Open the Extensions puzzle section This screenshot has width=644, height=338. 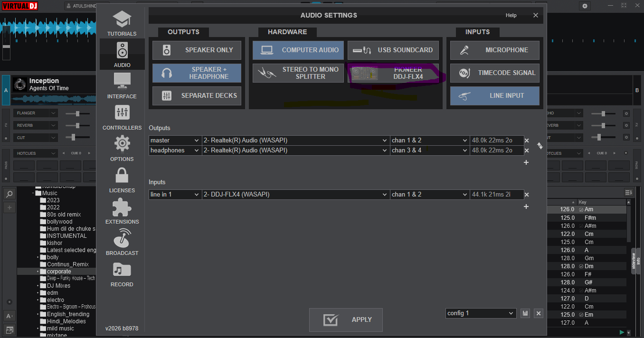(x=122, y=211)
